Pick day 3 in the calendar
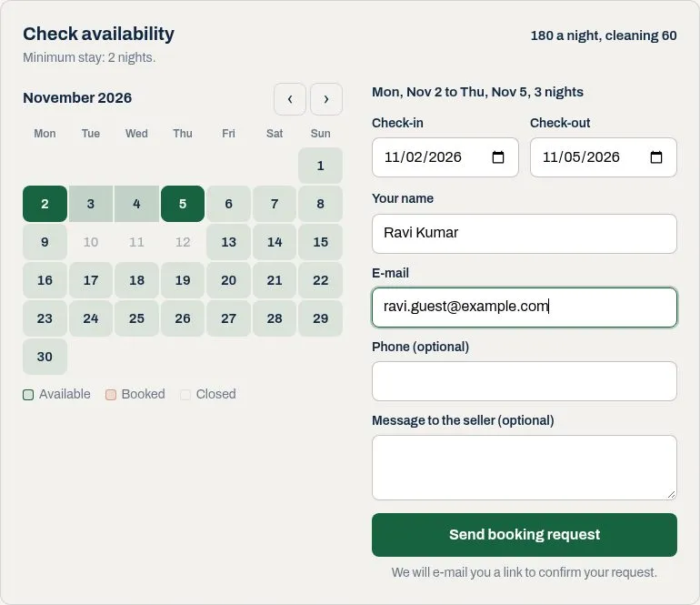 coord(91,204)
